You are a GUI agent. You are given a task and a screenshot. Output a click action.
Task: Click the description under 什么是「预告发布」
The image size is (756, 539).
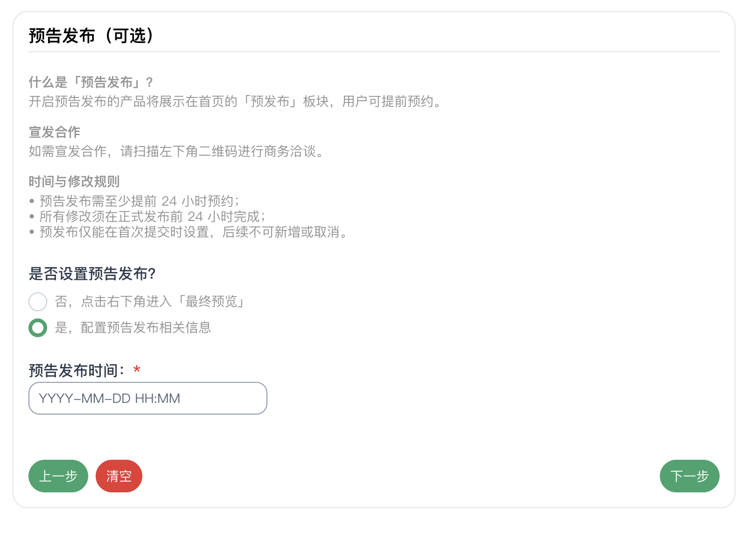click(236, 102)
